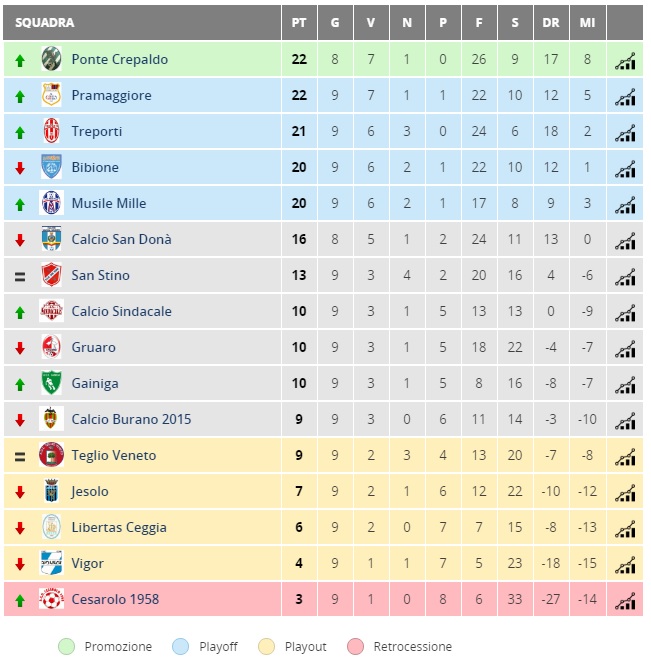Open the Calcio Burano 2015 team link
The height and width of the screenshot is (666, 651).
(131, 419)
